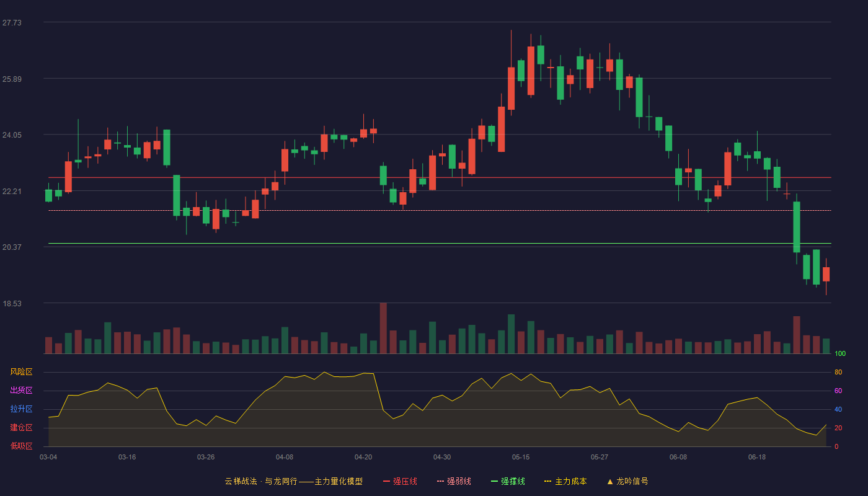Select the 低吸区 zone label

coord(21,446)
